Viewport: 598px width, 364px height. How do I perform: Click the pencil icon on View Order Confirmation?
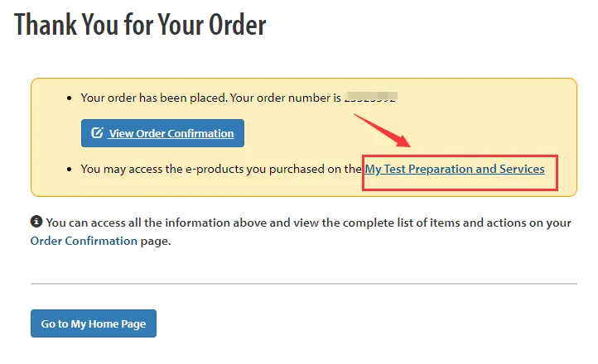[97, 133]
